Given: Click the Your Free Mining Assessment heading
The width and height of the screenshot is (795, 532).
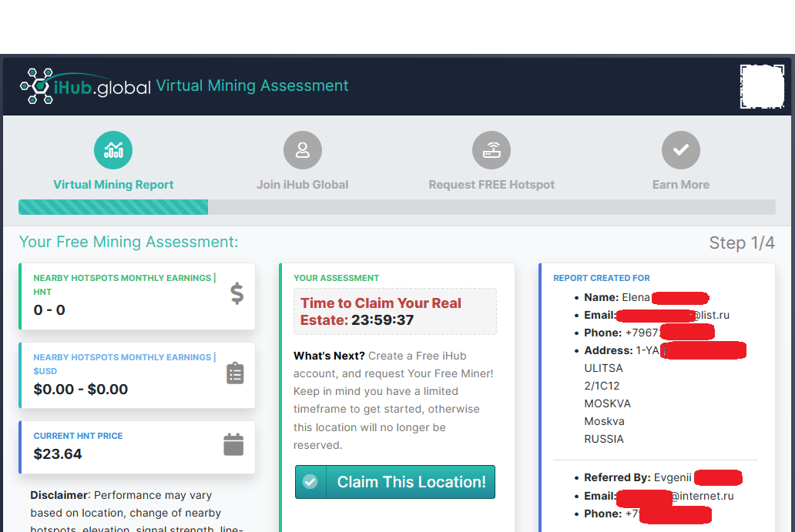Looking at the screenshot, I should click(129, 243).
